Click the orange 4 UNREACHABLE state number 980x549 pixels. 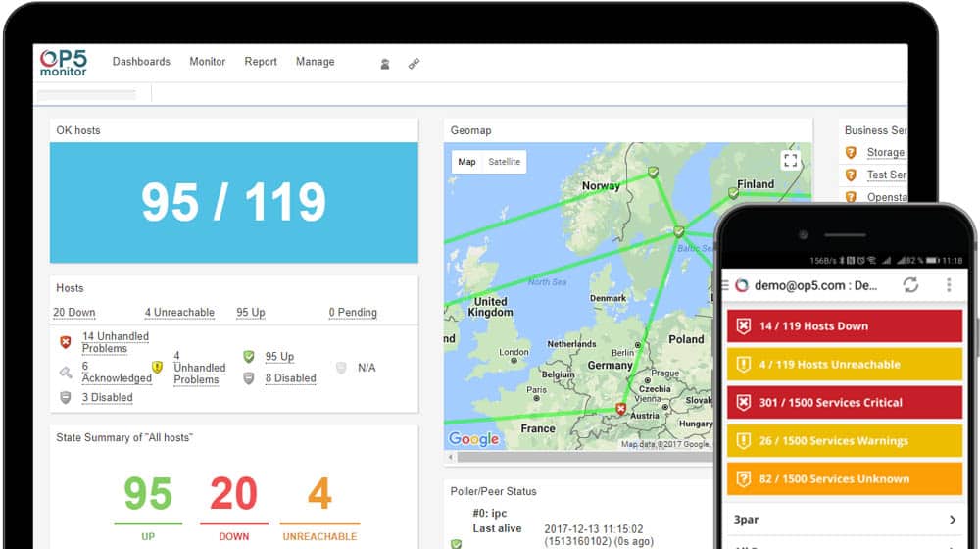tap(319, 494)
